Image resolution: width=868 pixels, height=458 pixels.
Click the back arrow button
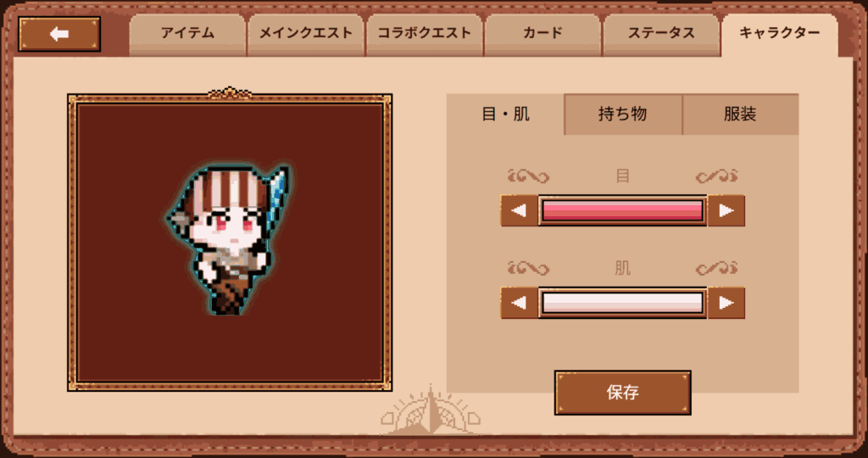[59, 34]
